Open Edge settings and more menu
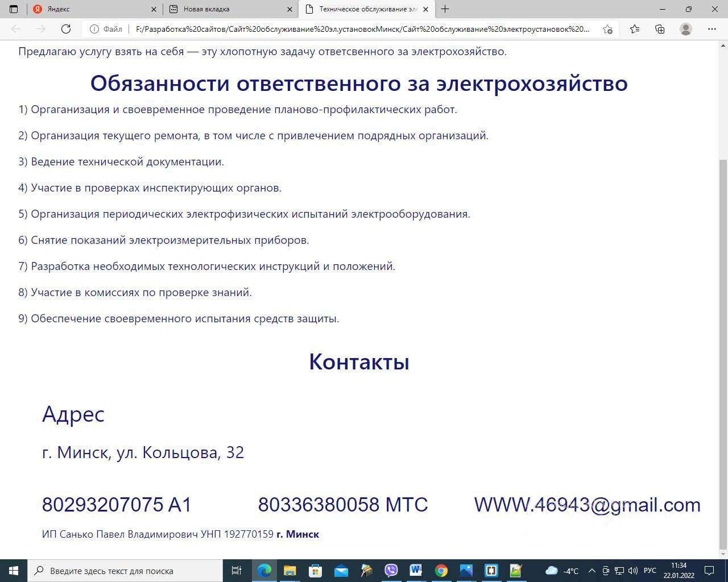728x582 pixels. click(x=712, y=29)
